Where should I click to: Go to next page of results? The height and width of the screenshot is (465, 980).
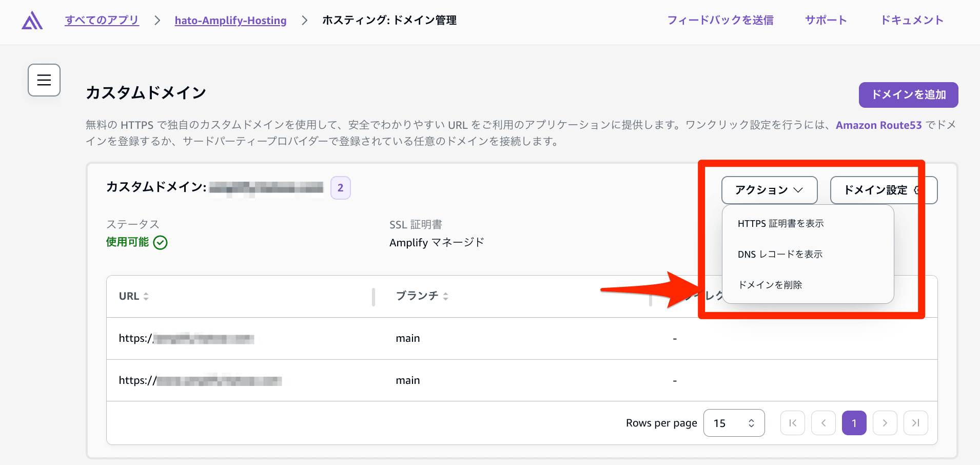pos(885,423)
